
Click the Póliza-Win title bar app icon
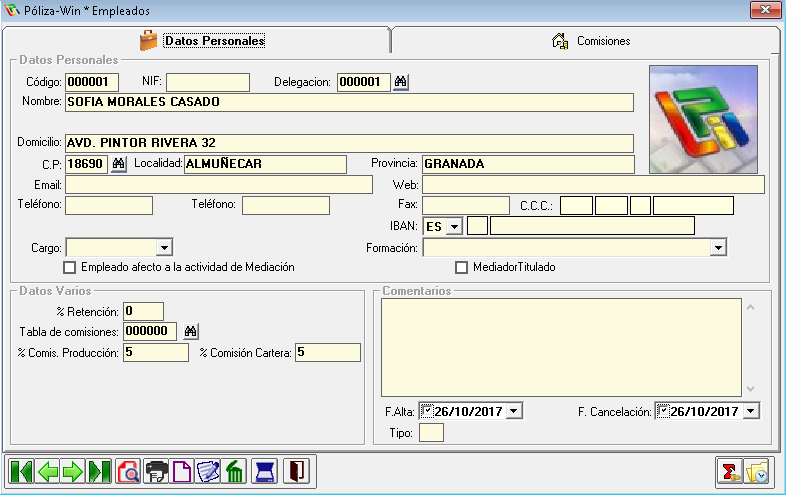click(12, 10)
